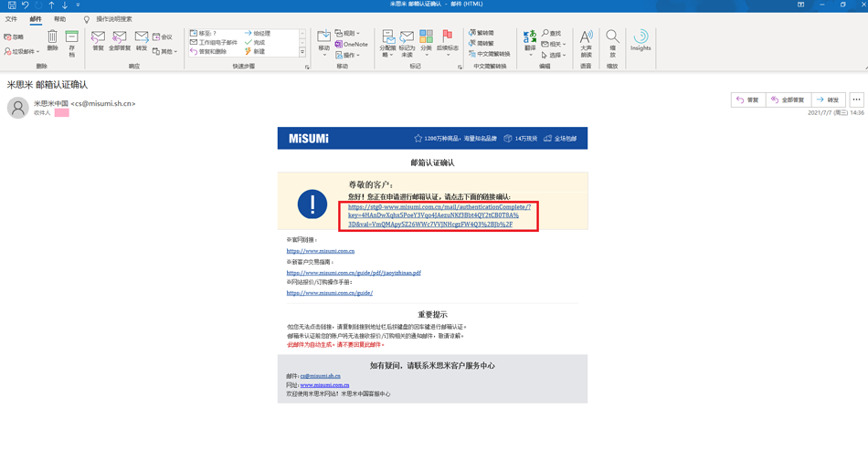Expand the 快速步骤 (Quick Steps) gallery arrow
Image resolution: width=868 pixels, height=471 pixels.
click(302, 52)
